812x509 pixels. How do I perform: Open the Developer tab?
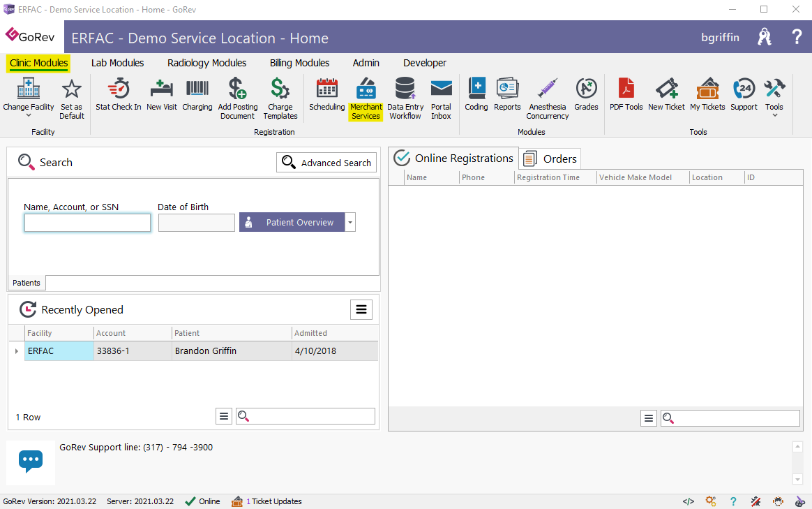(425, 63)
